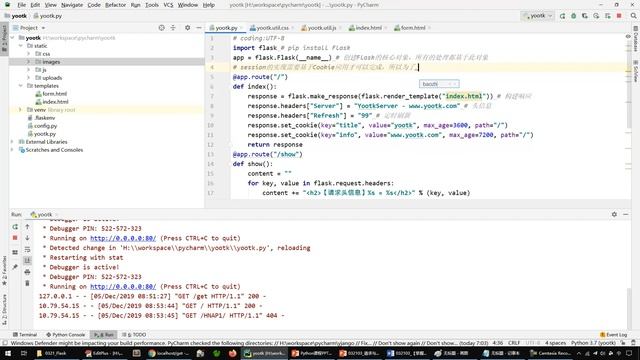Click the down arrow in Run console
The image size is (640, 360).
pyautogui.click(x=27, y=238)
